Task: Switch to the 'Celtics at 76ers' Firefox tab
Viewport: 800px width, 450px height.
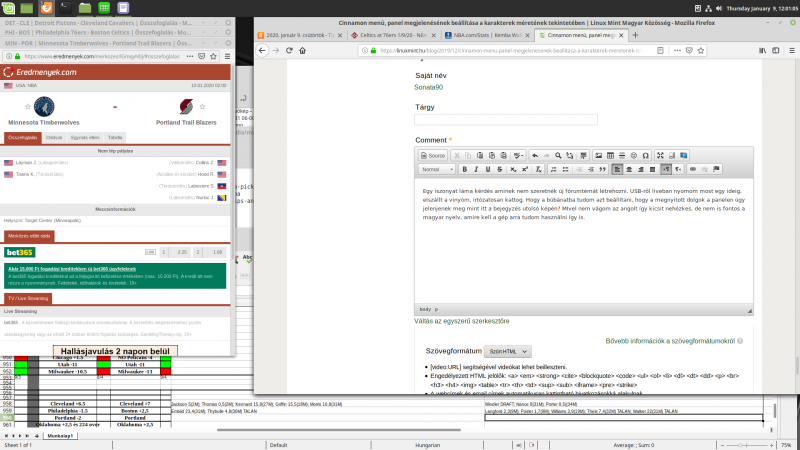Action: point(393,35)
